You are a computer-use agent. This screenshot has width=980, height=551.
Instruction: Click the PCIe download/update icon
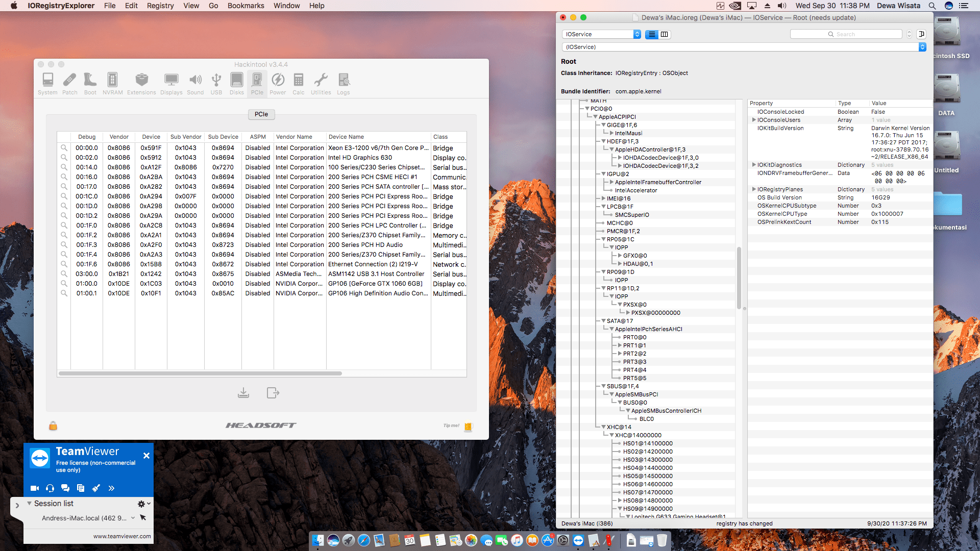[x=243, y=393]
